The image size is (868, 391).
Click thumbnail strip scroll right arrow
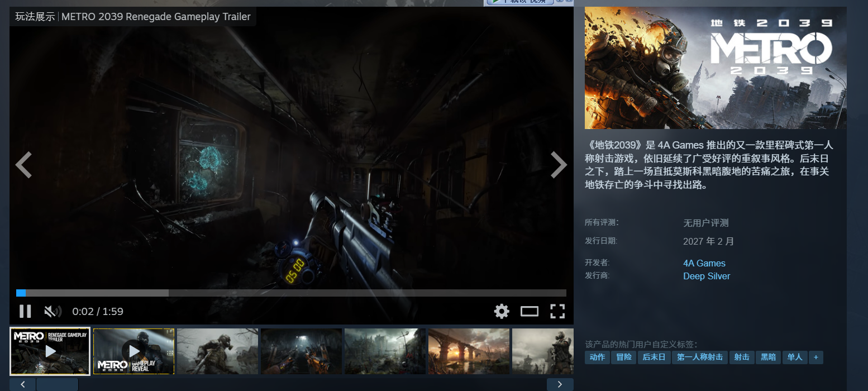pos(560,384)
